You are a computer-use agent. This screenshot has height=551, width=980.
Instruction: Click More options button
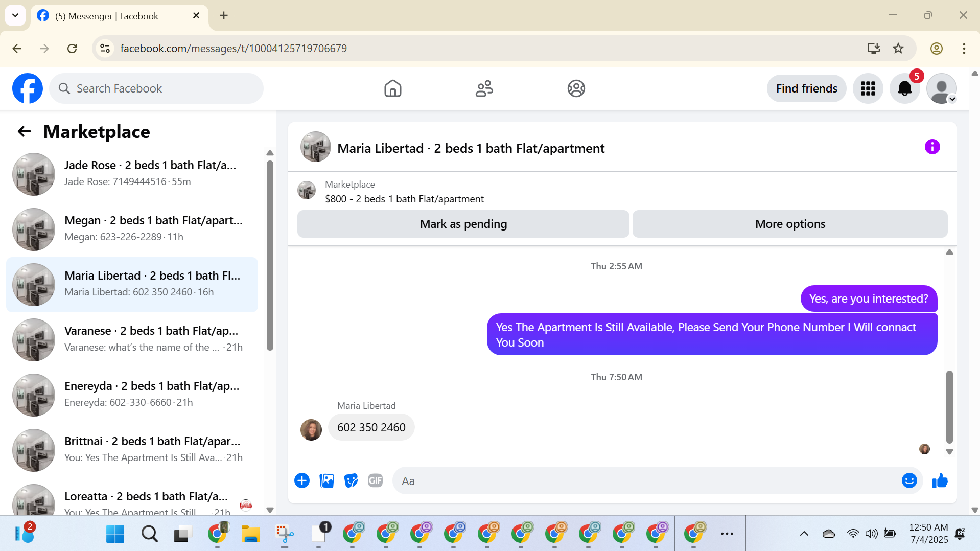790,224
